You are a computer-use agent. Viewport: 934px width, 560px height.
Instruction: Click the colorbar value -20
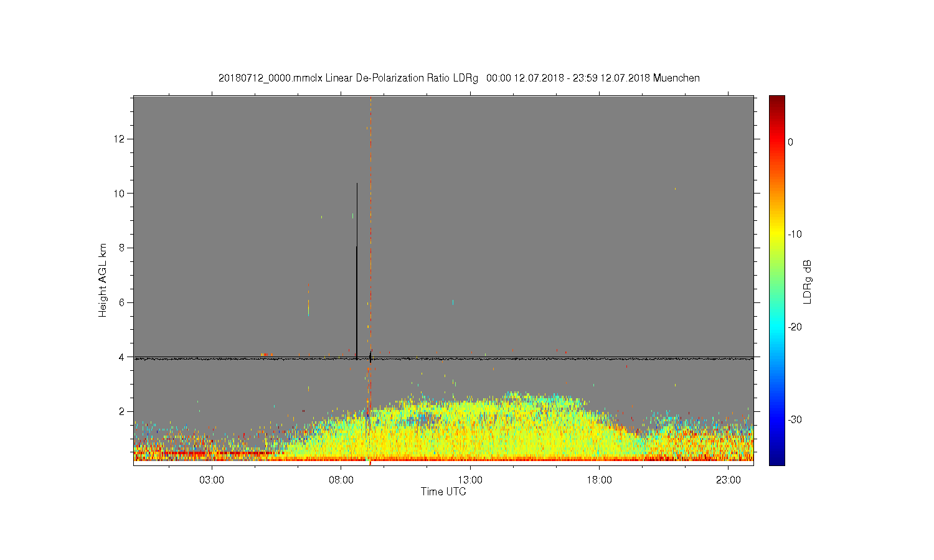tap(795, 327)
